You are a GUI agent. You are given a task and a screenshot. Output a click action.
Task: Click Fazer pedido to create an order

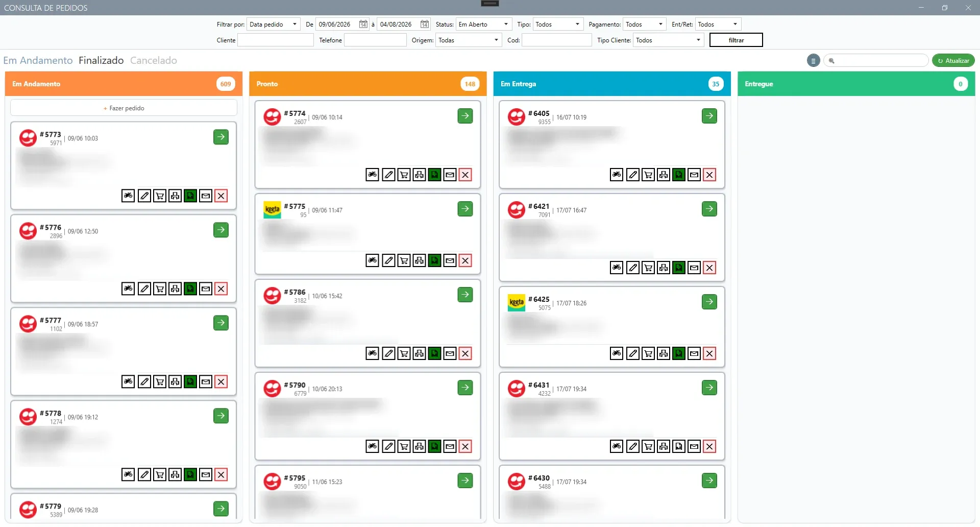click(x=124, y=108)
